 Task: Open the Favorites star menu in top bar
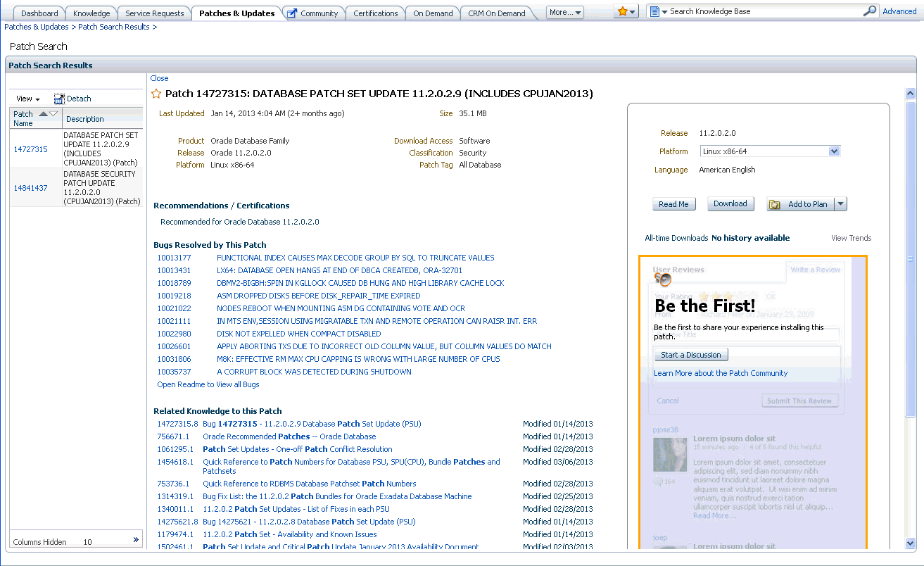click(x=626, y=12)
